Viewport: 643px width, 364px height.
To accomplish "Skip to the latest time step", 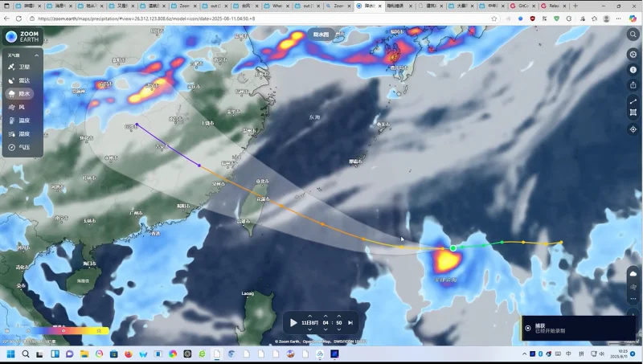I will click(x=350, y=322).
